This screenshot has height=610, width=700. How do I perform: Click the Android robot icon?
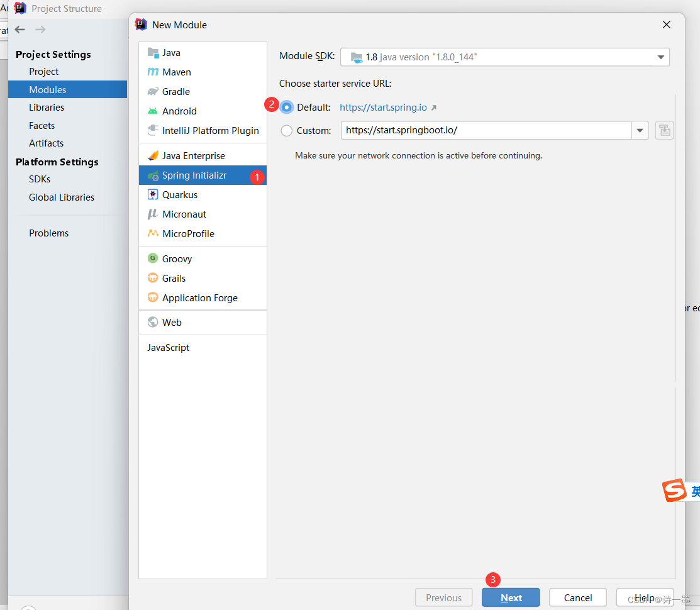(x=153, y=111)
